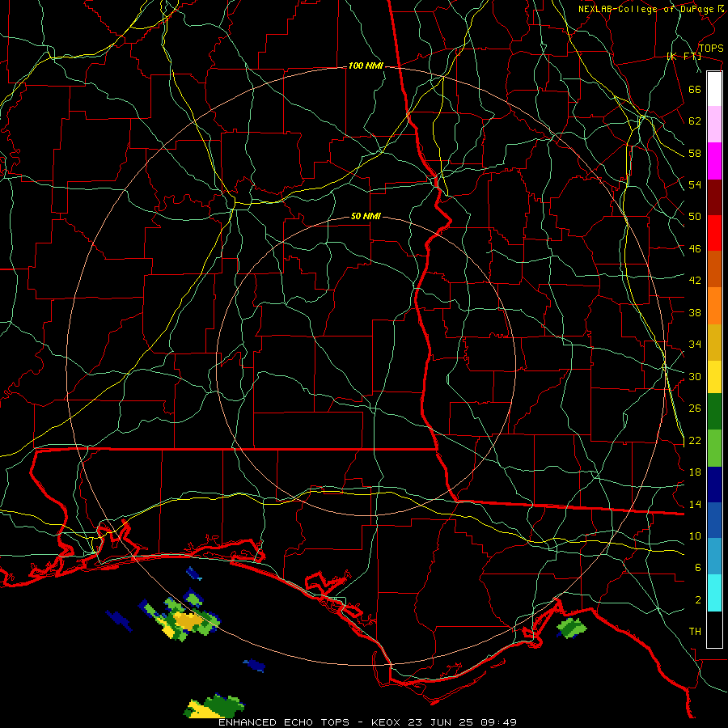Click the legend value "38"
The height and width of the screenshot is (728, 728).
[695, 312]
